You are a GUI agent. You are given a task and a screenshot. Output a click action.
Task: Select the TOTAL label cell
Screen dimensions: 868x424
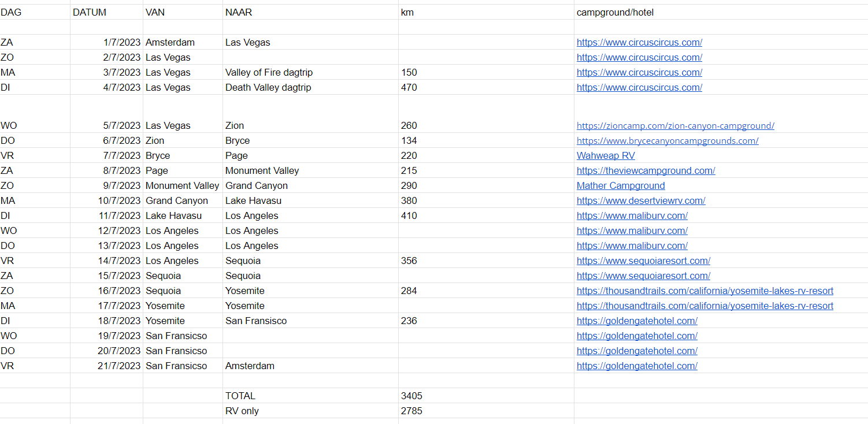(240, 396)
